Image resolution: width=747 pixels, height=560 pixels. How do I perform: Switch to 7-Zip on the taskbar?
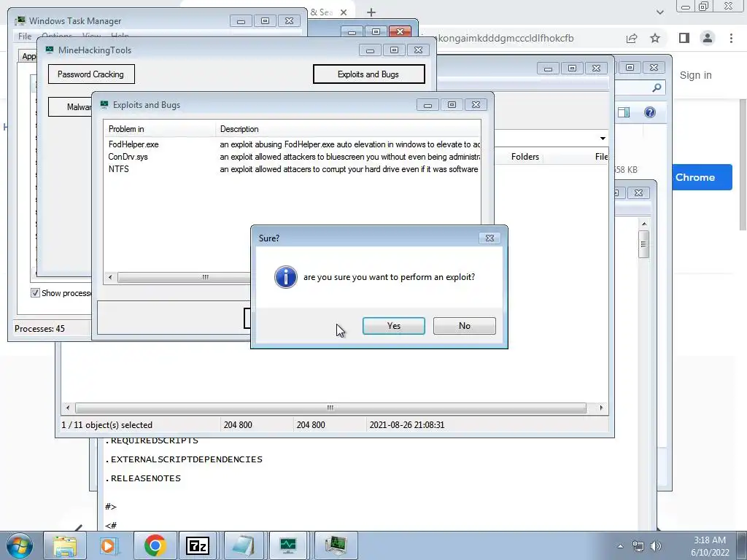point(198,545)
